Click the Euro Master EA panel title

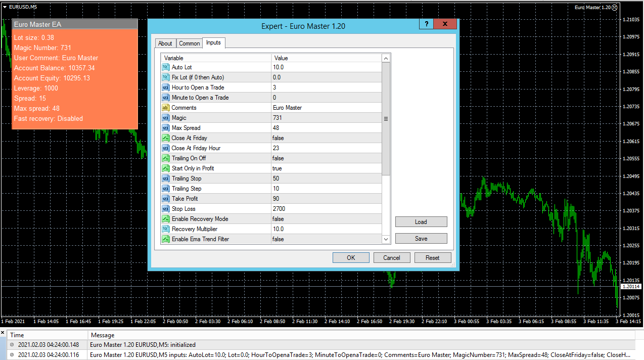pyautogui.click(x=38, y=24)
